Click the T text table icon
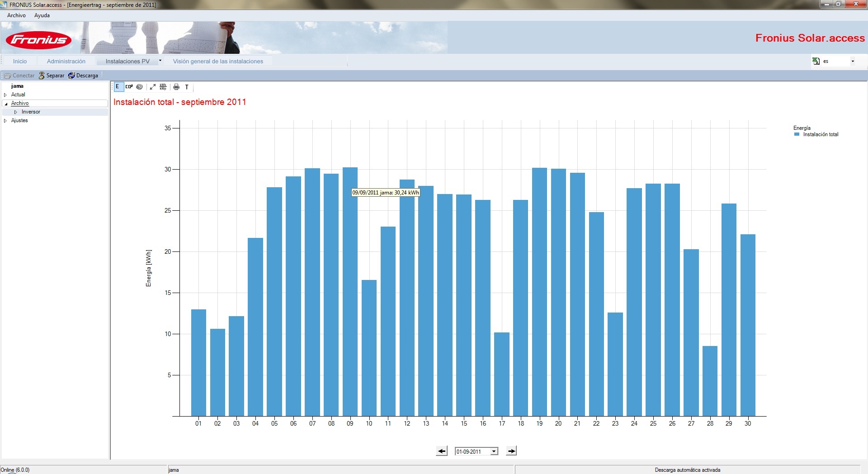The width and height of the screenshot is (868, 474). pos(187,87)
